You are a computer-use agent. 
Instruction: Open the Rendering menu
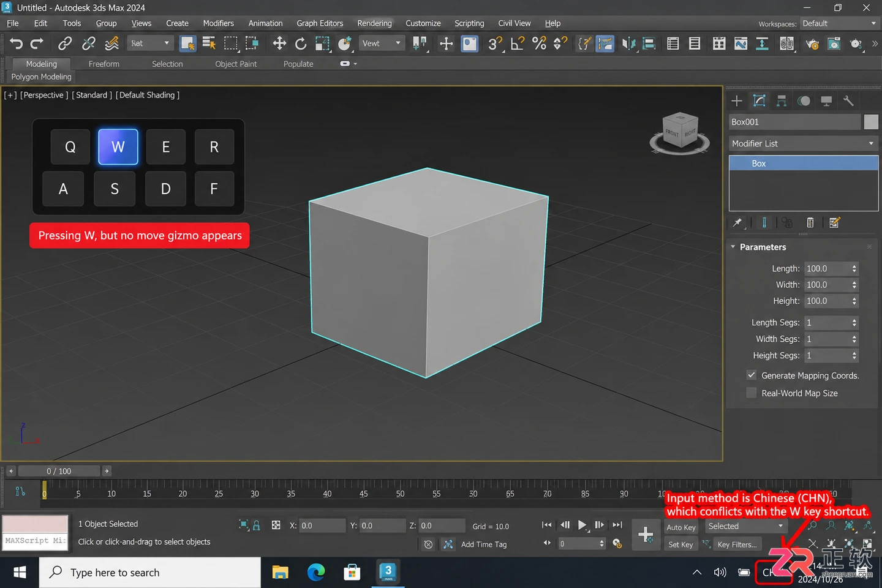pos(374,23)
